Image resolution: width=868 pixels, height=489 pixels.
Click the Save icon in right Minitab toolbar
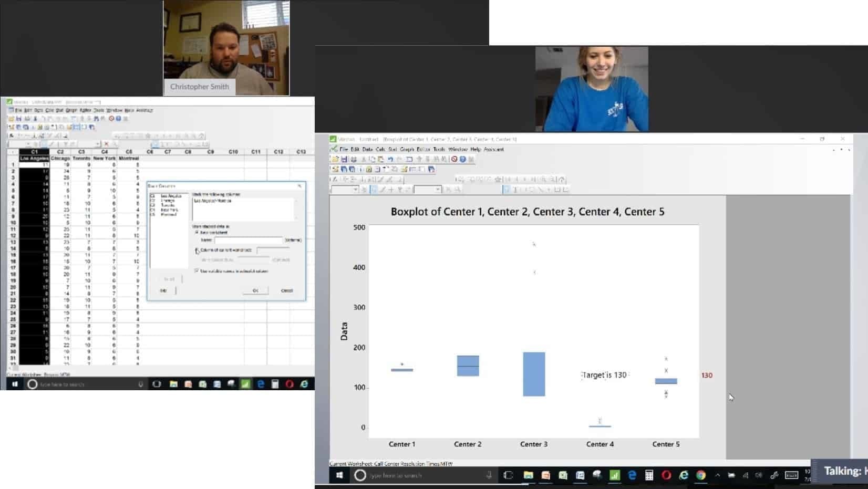(x=344, y=159)
